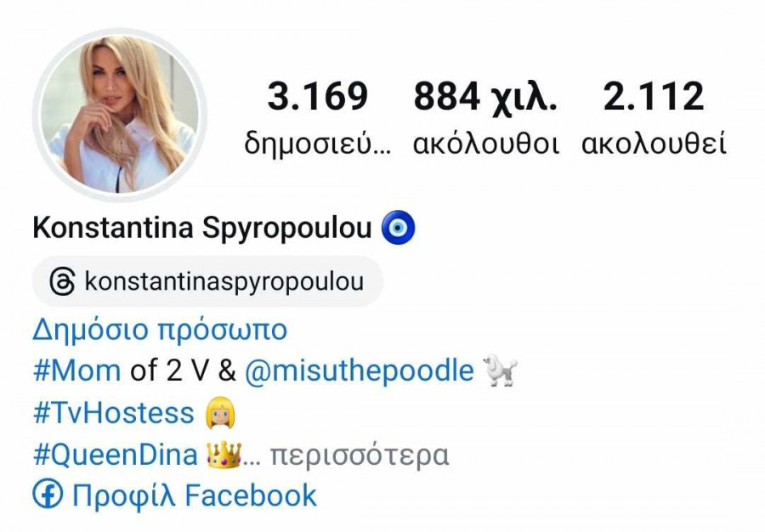The width and height of the screenshot is (765, 532).
Task: Click the blonde woman emoji
Action: [220, 412]
